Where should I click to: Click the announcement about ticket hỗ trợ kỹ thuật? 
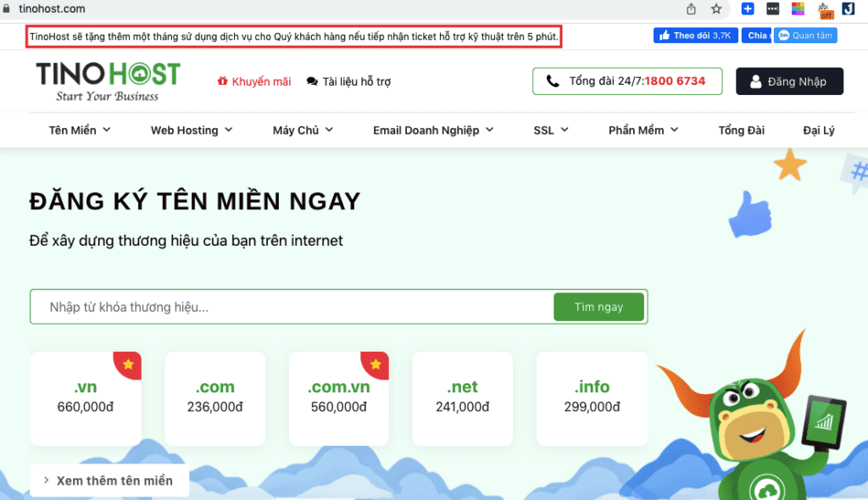click(x=294, y=36)
